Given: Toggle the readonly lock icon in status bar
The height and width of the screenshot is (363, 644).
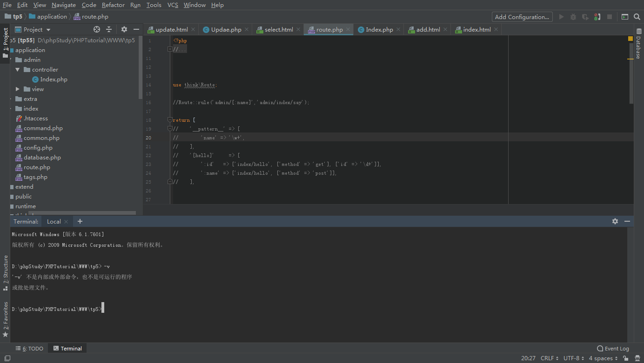Looking at the screenshot, I should pyautogui.click(x=626, y=358).
